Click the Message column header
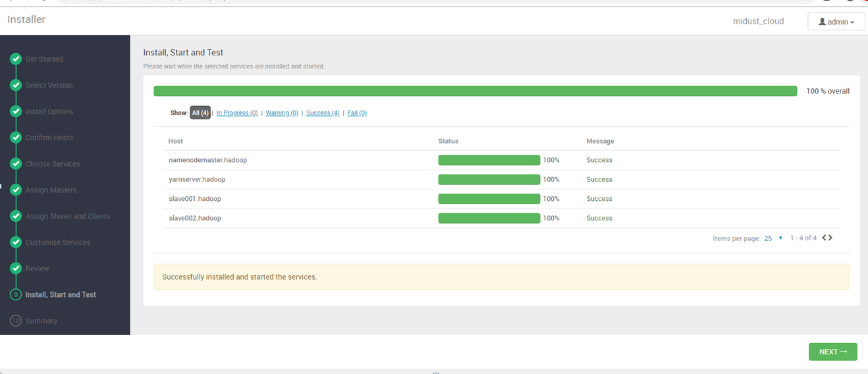 [x=600, y=141]
